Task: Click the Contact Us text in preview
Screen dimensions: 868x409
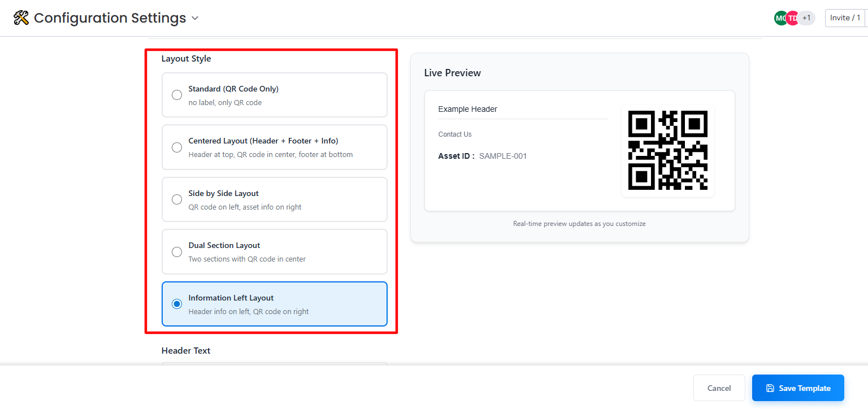Action: (455, 134)
